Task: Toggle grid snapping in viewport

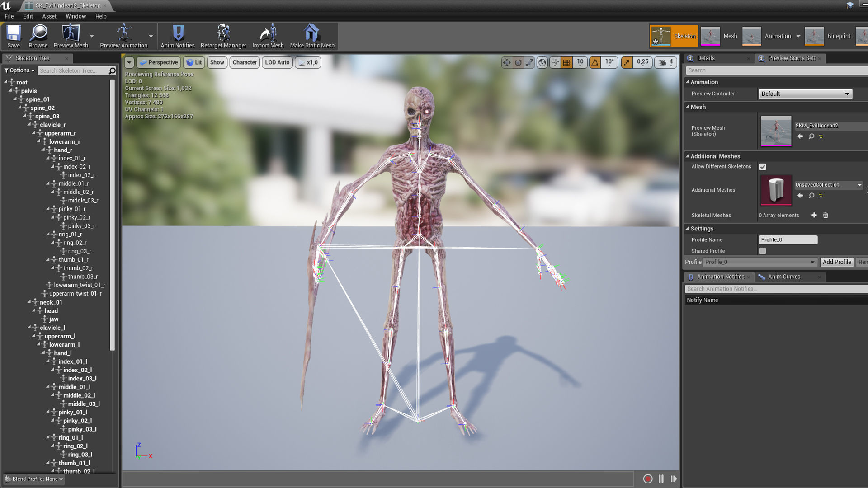Action: (566, 62)
